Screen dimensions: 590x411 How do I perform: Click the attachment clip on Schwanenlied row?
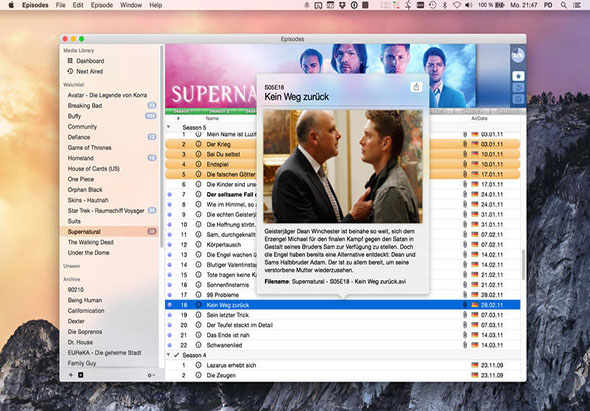point(465,345)
